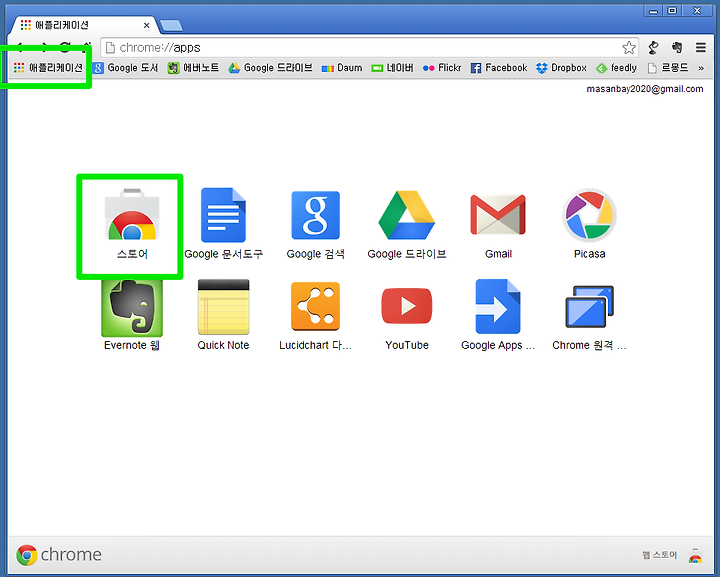Screen dimensions: 720x577
Task: Close the 애플리케이션 tab
Action: tap(146, 25)
